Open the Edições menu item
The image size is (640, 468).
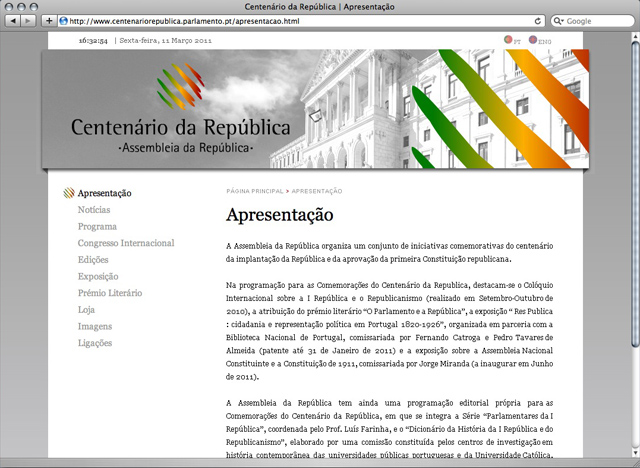[93, 260]
